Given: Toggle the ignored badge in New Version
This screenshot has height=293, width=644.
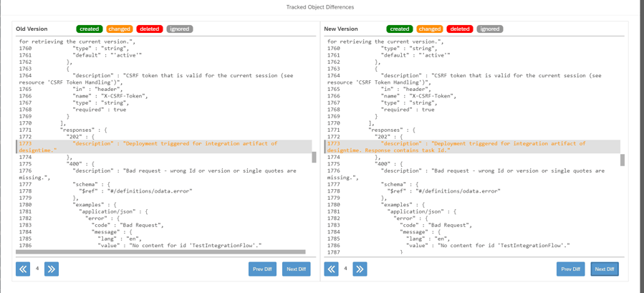Looking at the screenshot, I should tap(489, 29).
